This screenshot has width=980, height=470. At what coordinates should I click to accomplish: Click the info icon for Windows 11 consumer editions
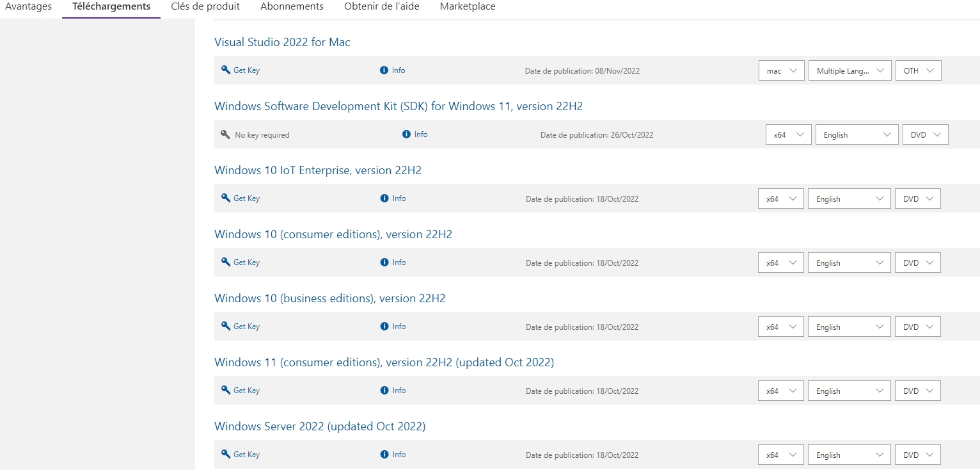click(384, 391)
